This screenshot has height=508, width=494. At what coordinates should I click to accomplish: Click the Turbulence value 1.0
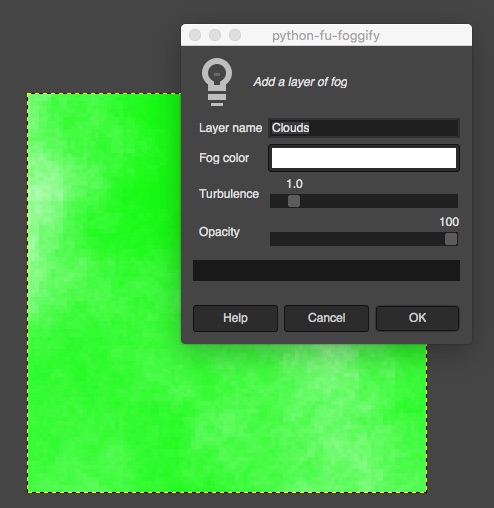(x=295, y=184)
